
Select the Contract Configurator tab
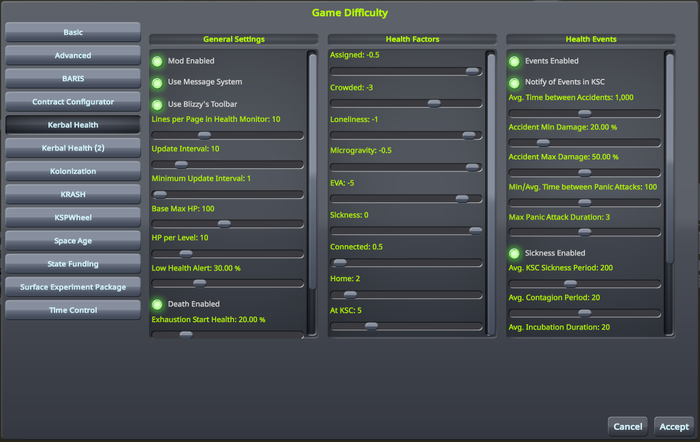click(x=73, y=102)
